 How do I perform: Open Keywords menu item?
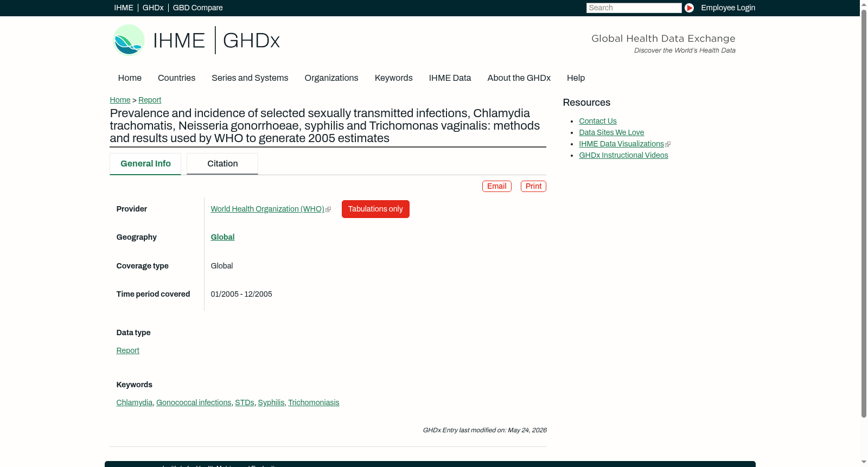pyautogui.click(x=394, y=78)
